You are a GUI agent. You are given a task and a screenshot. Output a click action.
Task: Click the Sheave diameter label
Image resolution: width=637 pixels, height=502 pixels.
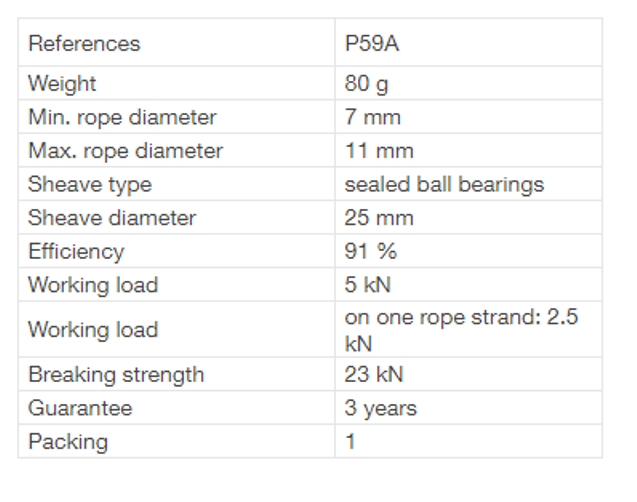pyautogui.click(x=112, y=218)
